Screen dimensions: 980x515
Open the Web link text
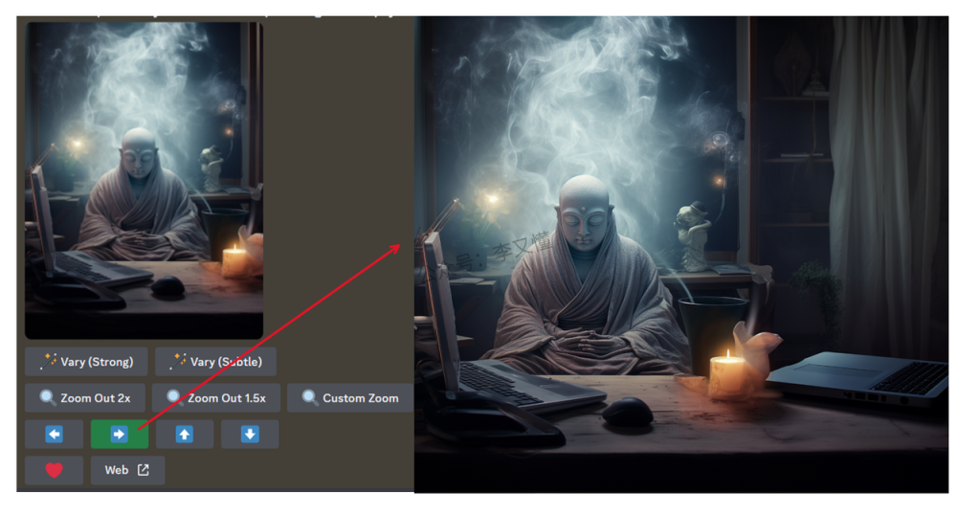[x=117, y=470]
